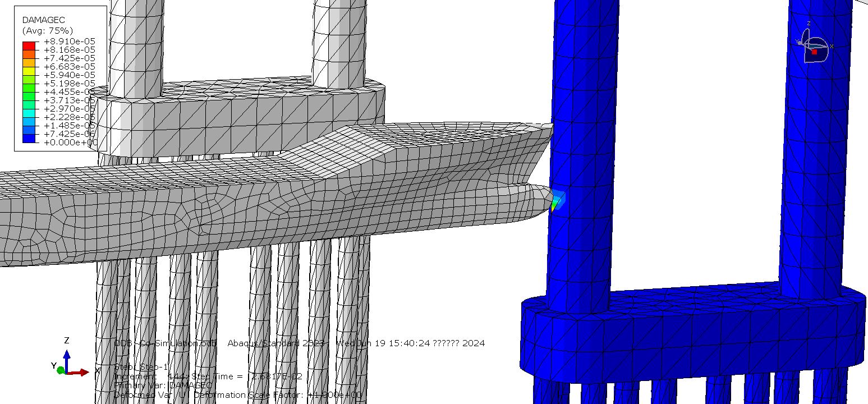Click the ODB Co-Simulation.odb file label
868x404 pixels.
point(164,343)
